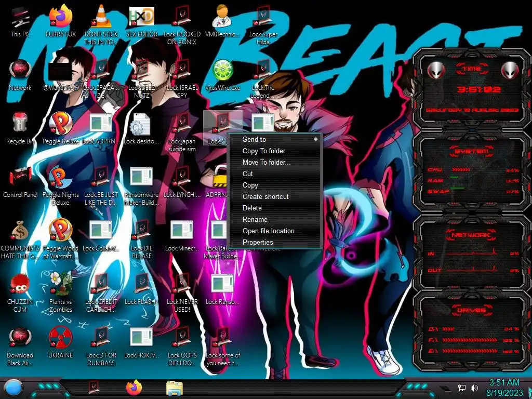Click the TIME gadget clock readout
Image resolution: width=532 pixels, height=399 pixels.
click(478, 89)
